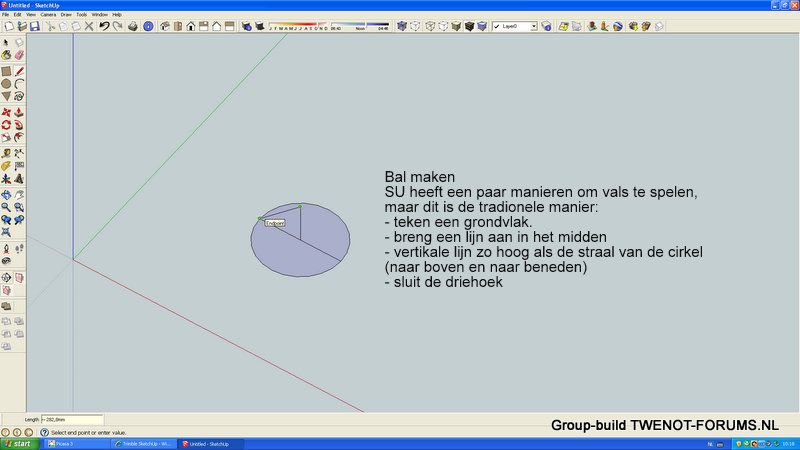800x450 pixels.
Task: Pick the Paint Bucket tool
Action: click(x=6, y=55)
